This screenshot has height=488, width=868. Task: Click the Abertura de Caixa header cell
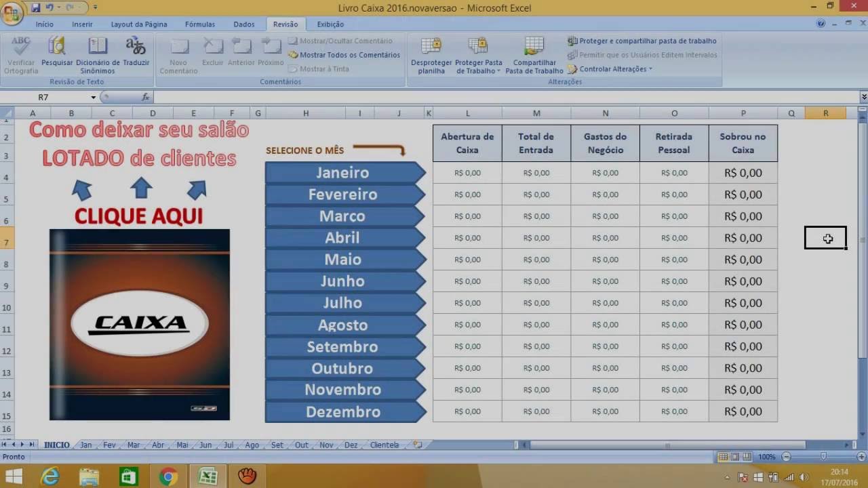pyautogui.click(x=467, y=143)
